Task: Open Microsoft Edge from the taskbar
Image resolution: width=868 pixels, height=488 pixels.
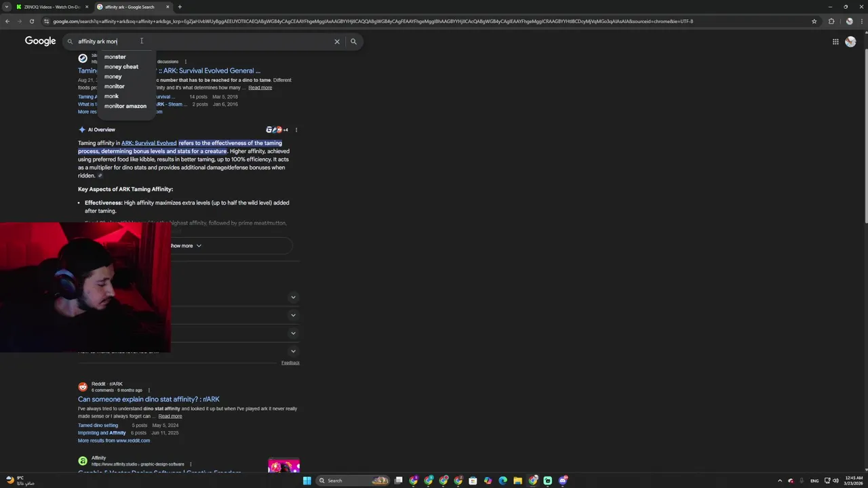Action: point(502,481)
